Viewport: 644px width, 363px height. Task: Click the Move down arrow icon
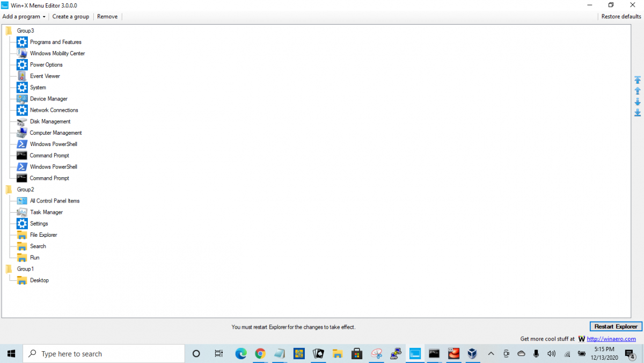tap(638, 101)
